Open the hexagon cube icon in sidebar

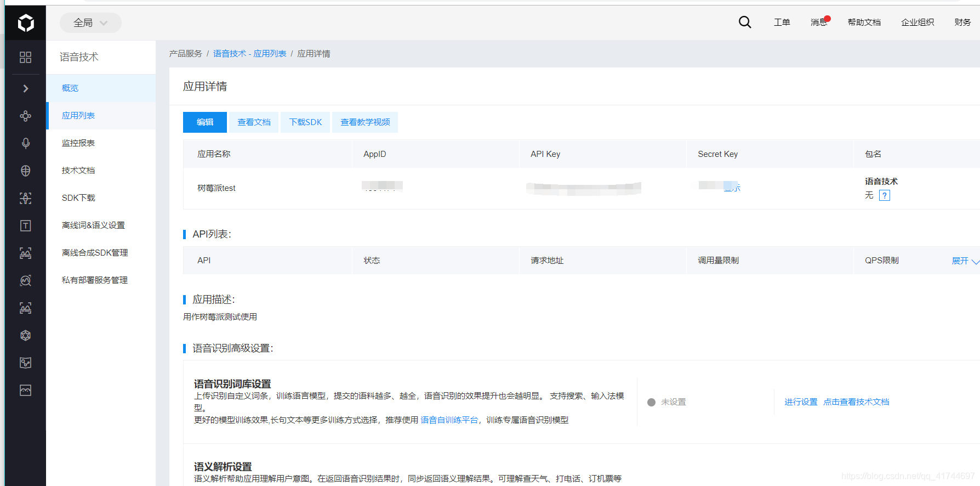coord(25,335)
